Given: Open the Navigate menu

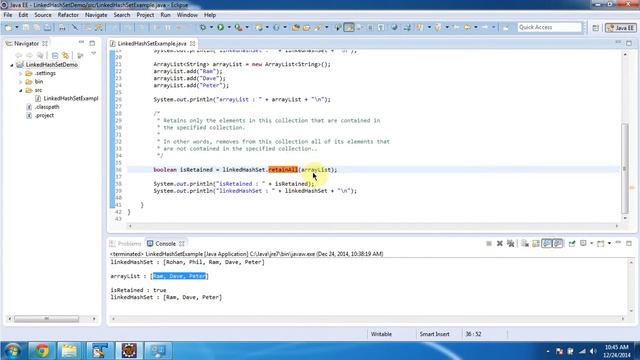Looking at the screenshot, I should pyautogui.click(x=96, y=15).
